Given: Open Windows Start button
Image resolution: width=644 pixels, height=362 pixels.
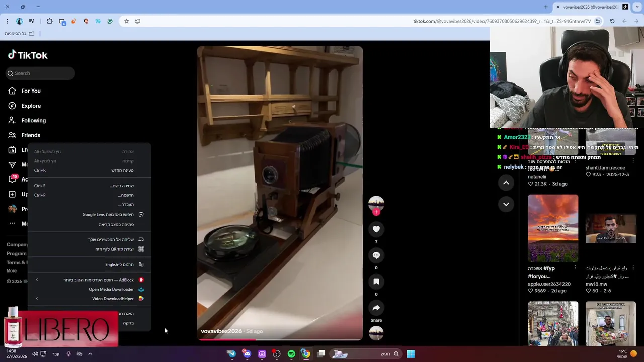Looking at the screenshot, I should click(411, 354).
